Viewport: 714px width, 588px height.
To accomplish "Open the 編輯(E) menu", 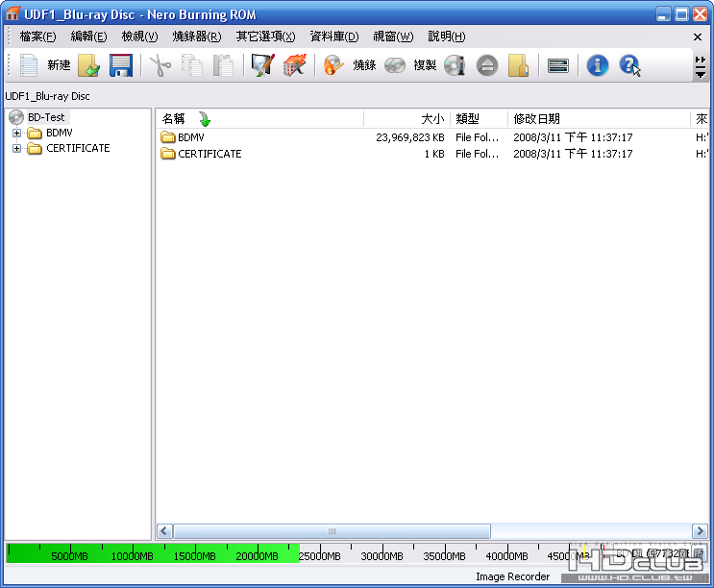I will coord(88,37).
